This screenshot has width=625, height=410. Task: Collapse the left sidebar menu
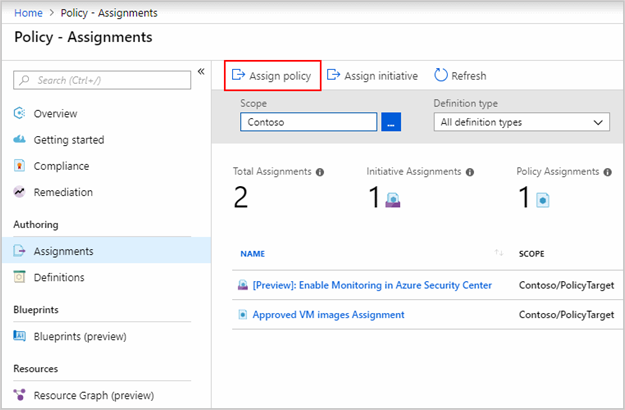point(201,72)
